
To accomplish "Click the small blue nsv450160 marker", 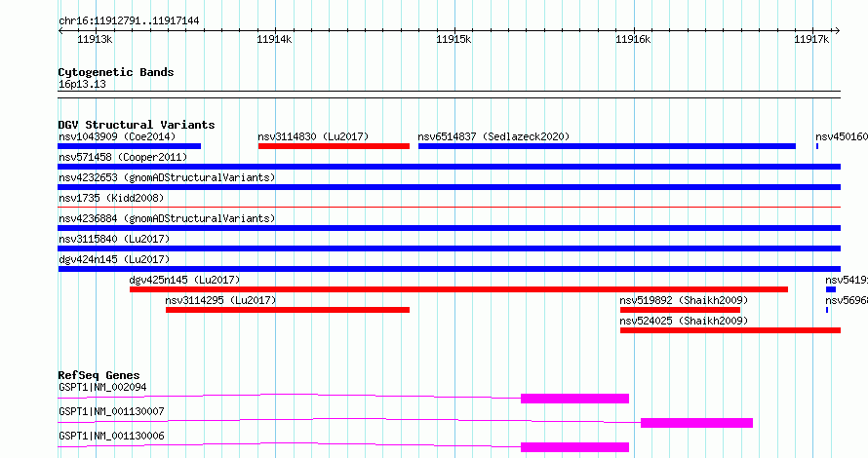I will click(817, 146).
